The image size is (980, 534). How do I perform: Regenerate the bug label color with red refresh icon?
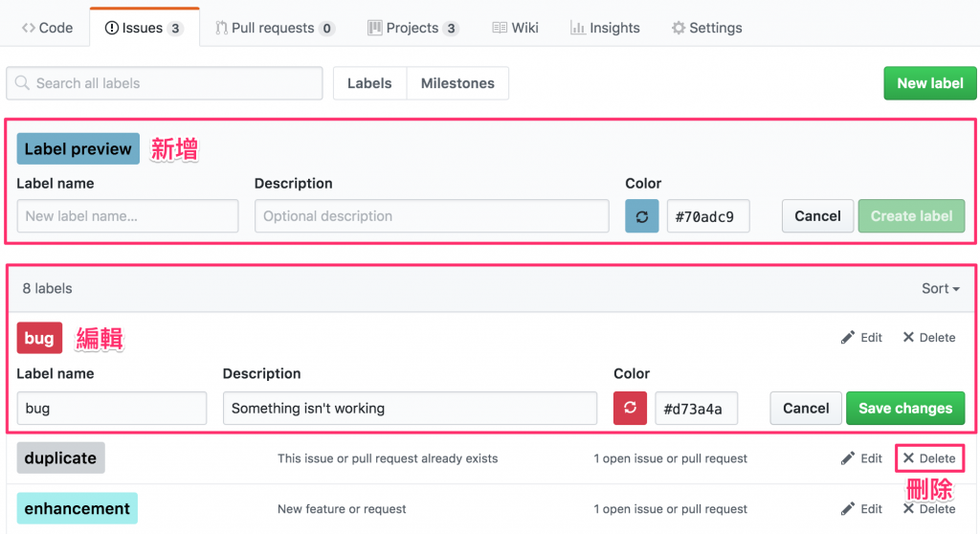(x=630, y=409)
